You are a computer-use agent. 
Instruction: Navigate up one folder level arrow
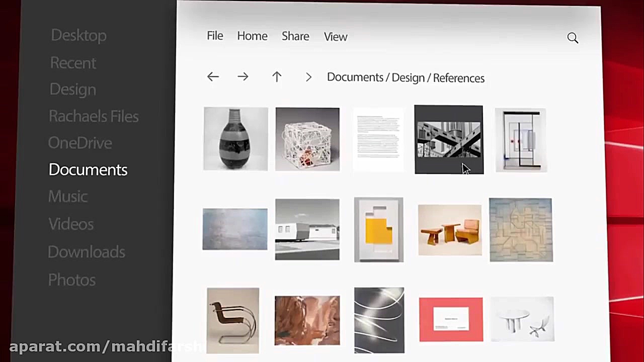(x=277, y=77)
